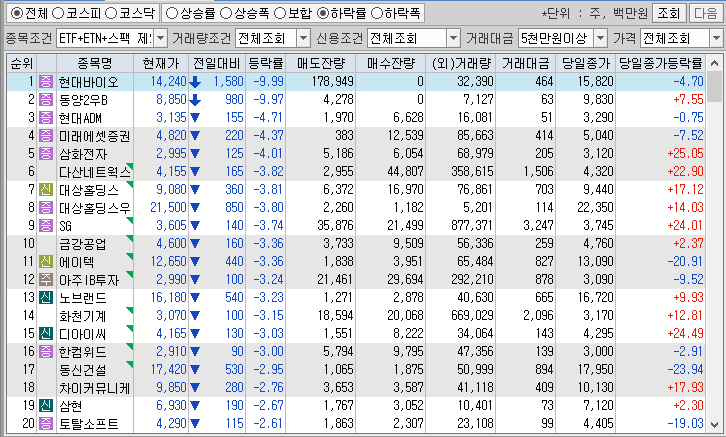Select the 코스닥 radio button
The width and height of the screenshot is (726, 437).
click(111, 13)
